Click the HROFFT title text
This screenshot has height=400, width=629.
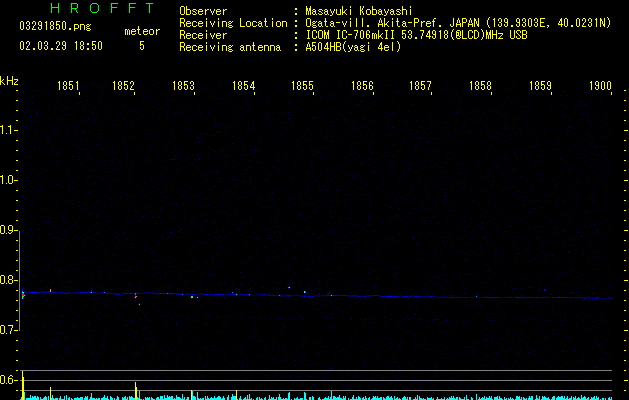102,8
